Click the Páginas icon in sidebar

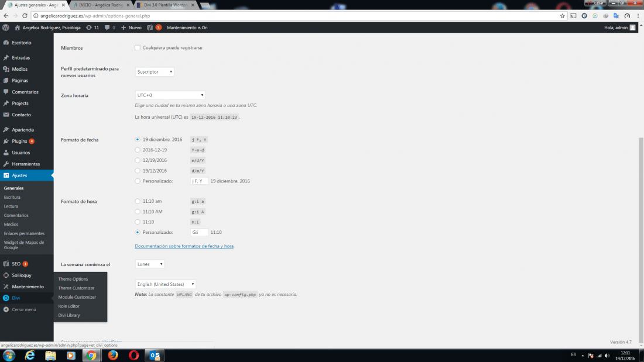coord(6,81)
